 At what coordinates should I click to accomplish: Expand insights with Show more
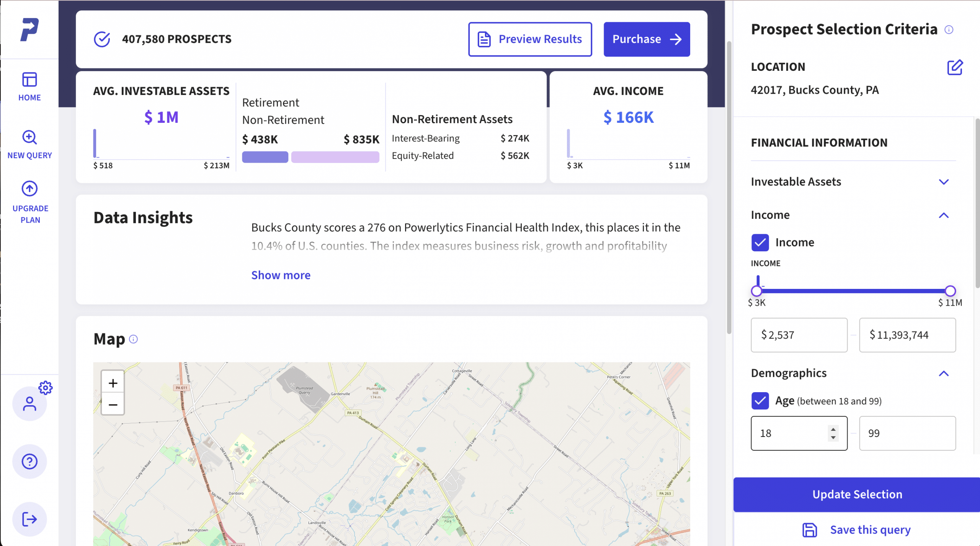click(281, 275)
